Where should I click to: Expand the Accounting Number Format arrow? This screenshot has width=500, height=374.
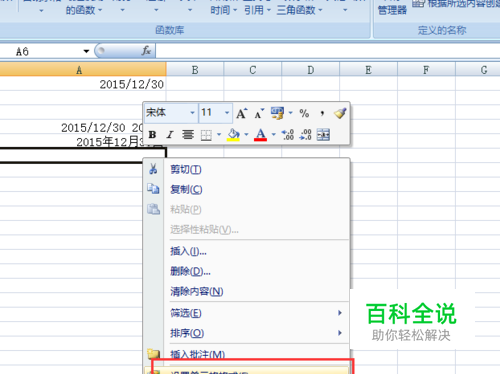point(290,113)
